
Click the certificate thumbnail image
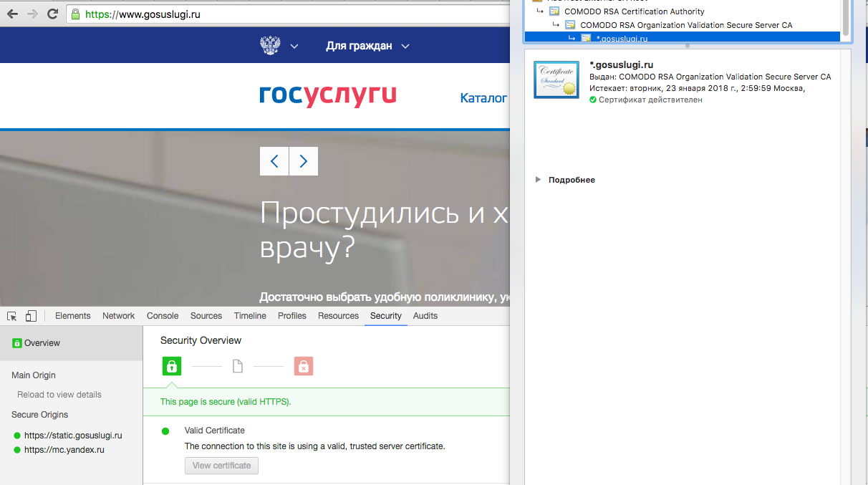556,80
